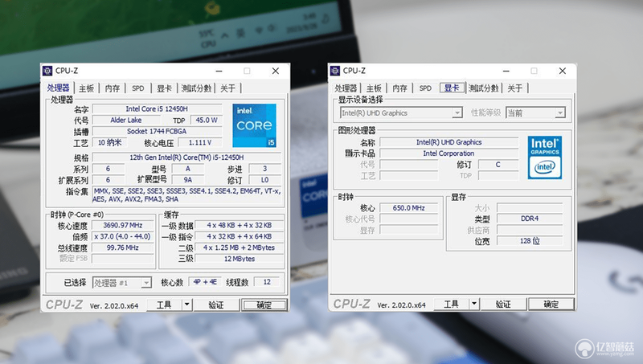Switch to 主板 tab in left window
The height and width of the screenshot is (364, 643).
pyautogui.click(x=87, y=88)
